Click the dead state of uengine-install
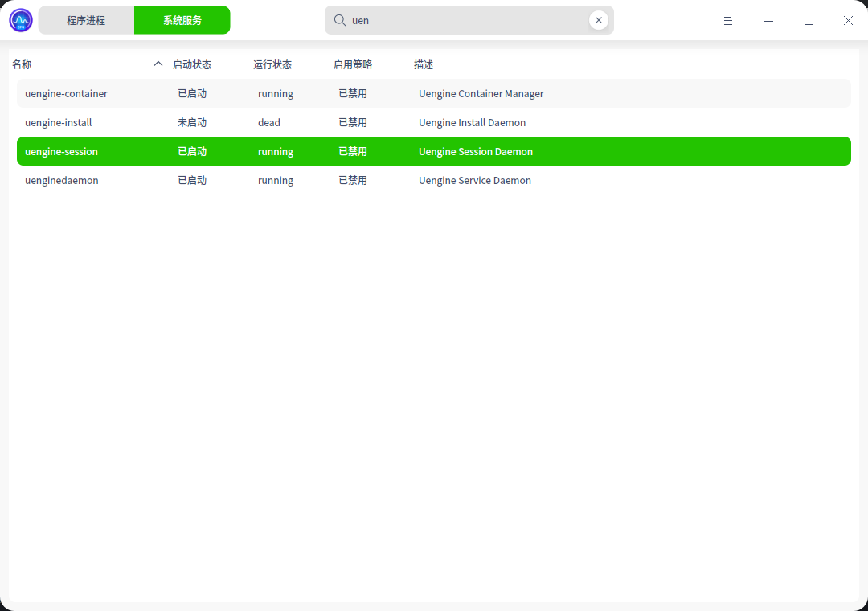Screen dimensions: 868x611 [269, 122]
